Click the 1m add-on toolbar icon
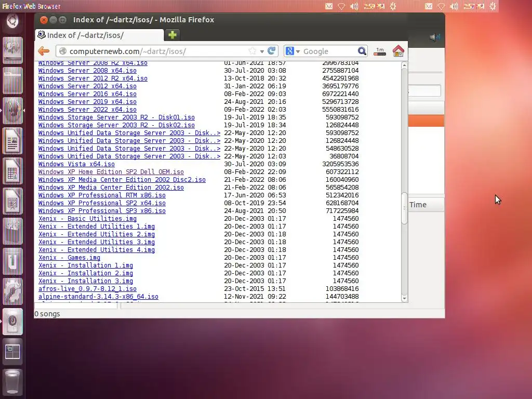Viewport: 532px width, 399px height. pyautogui.click(x=380, y=51)
